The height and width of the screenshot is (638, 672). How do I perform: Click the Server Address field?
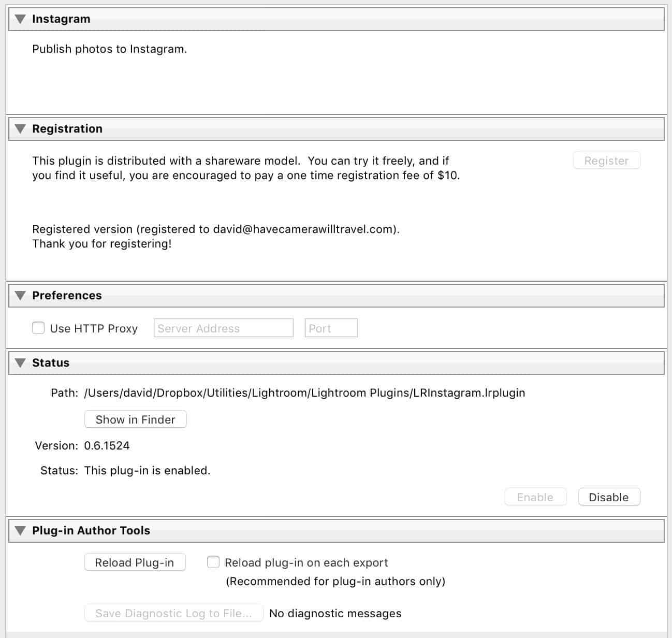coord(224,328)
